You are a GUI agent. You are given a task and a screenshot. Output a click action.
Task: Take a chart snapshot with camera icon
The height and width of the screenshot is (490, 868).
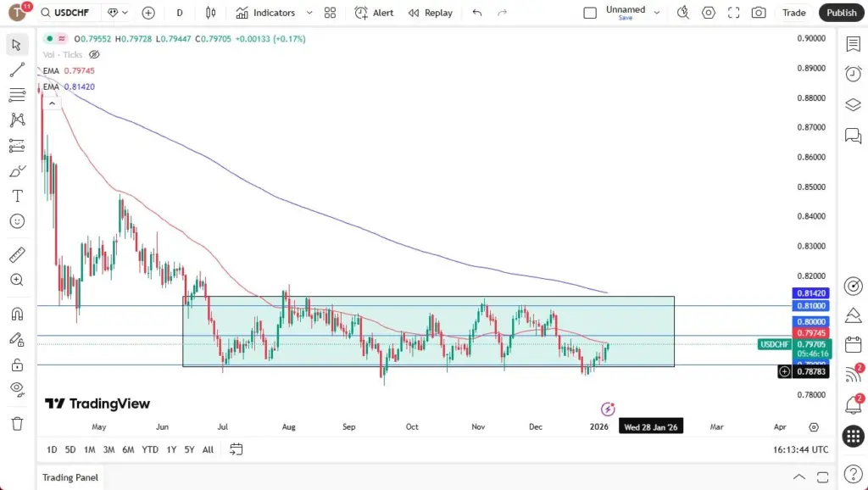click(759, 13)
